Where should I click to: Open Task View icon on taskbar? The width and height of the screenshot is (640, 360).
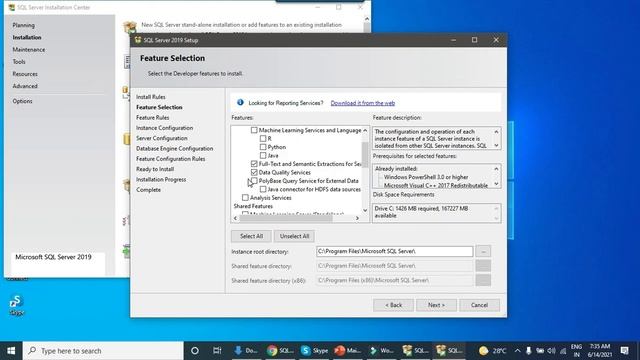pos(217,351)
